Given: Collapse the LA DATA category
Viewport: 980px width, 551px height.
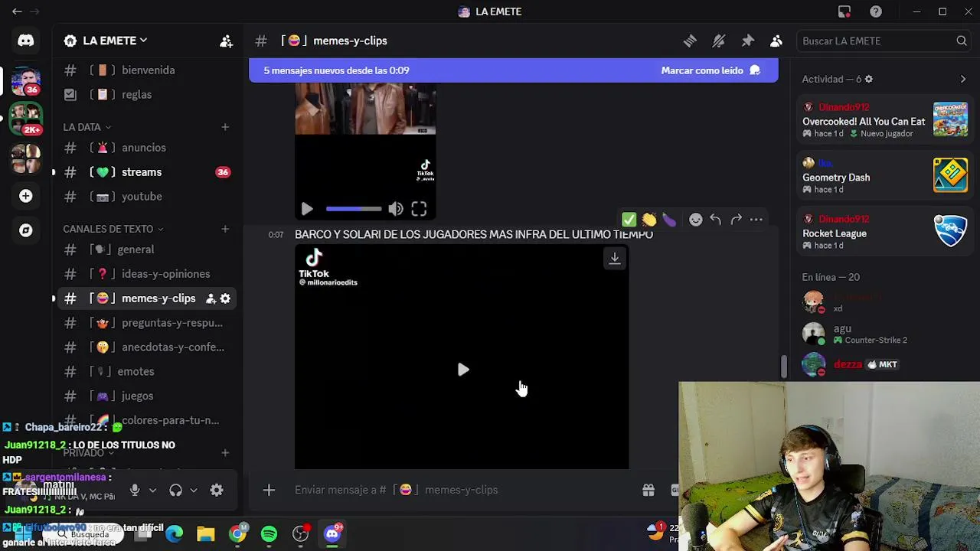Looking at the screenshot, I should coord(87,127).
